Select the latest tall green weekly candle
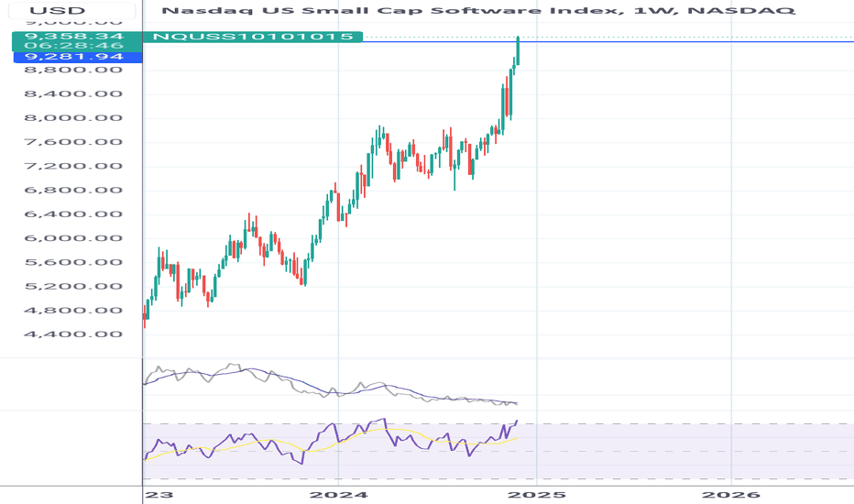 pos(518,50)
